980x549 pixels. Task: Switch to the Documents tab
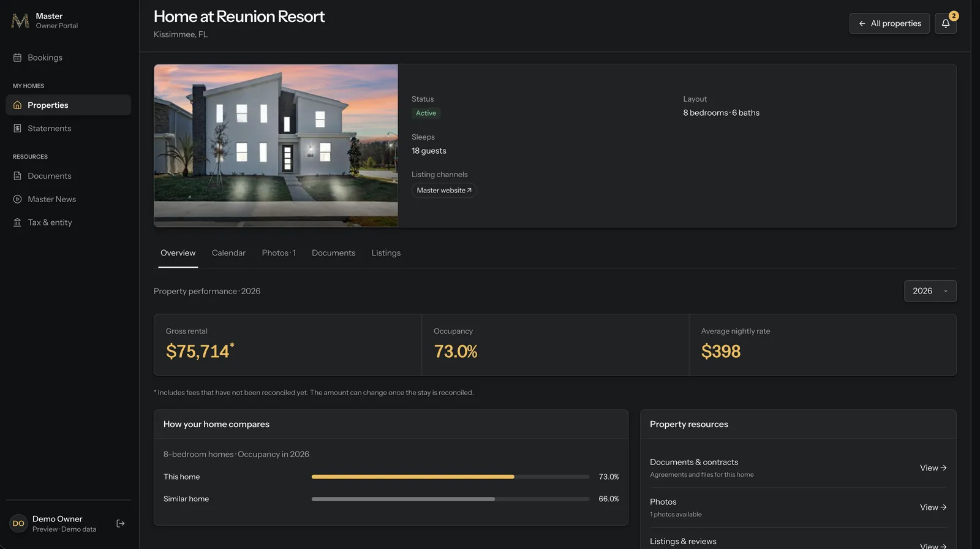pos(333,253)
